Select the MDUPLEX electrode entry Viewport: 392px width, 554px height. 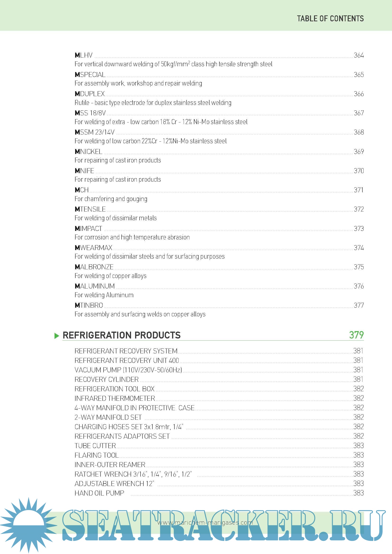[90, 94]
